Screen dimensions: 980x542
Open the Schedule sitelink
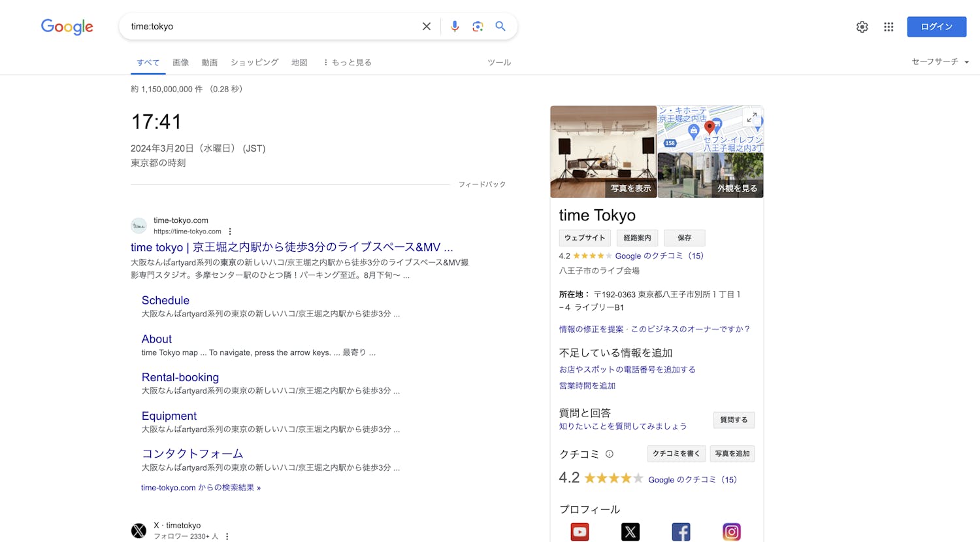[x=165, y=301]
